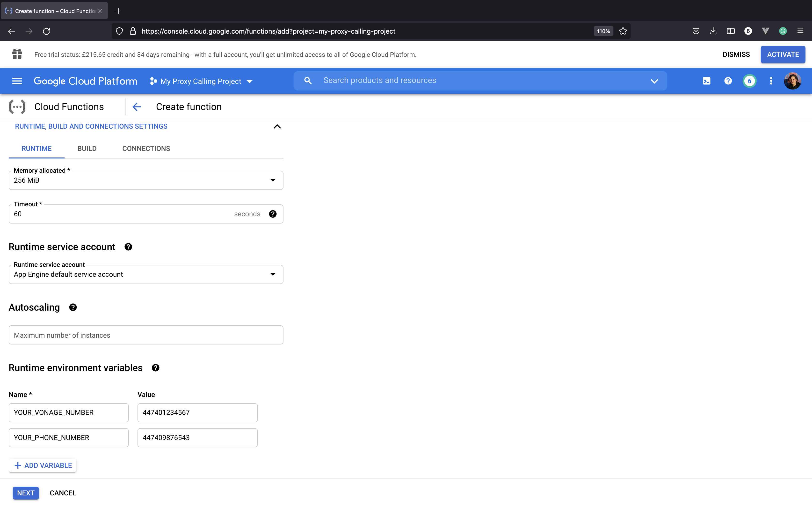Viewport: 812px width, 508px height.
Task: Click the CANCEL button
Action: pos(63,493)
